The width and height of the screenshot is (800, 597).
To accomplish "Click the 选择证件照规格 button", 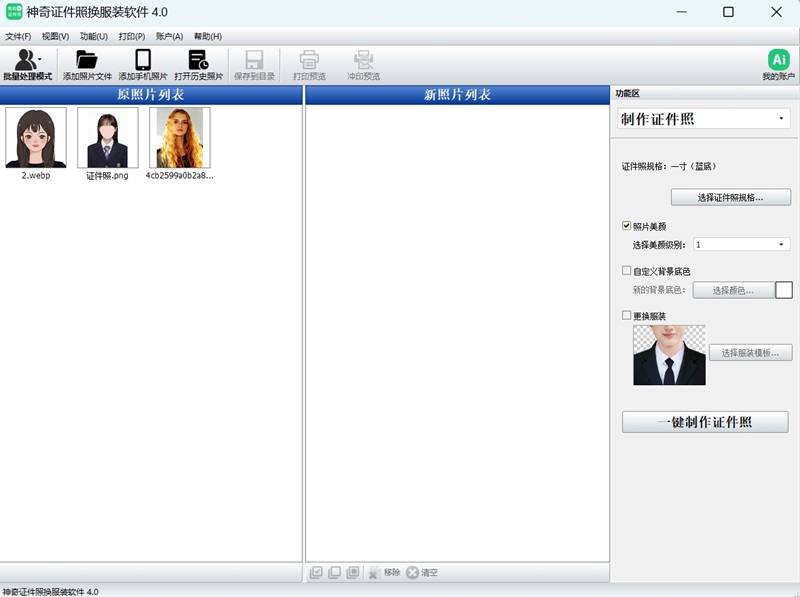I will tap(730, 197).
